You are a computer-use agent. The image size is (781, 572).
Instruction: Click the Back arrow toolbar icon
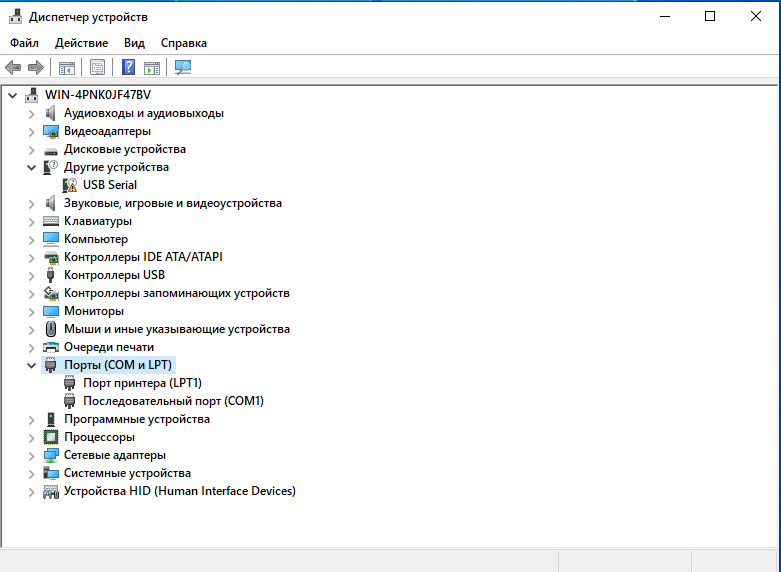(x=13, y=67)
